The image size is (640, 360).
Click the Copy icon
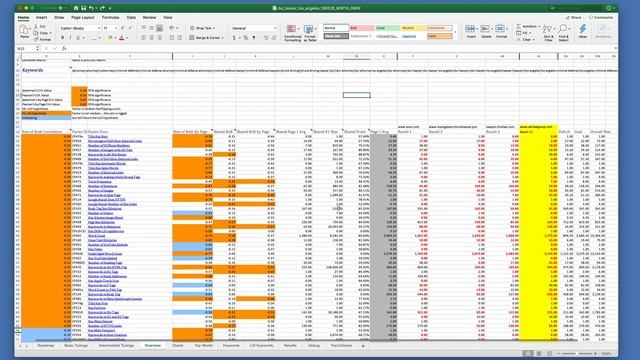[36, 33]
